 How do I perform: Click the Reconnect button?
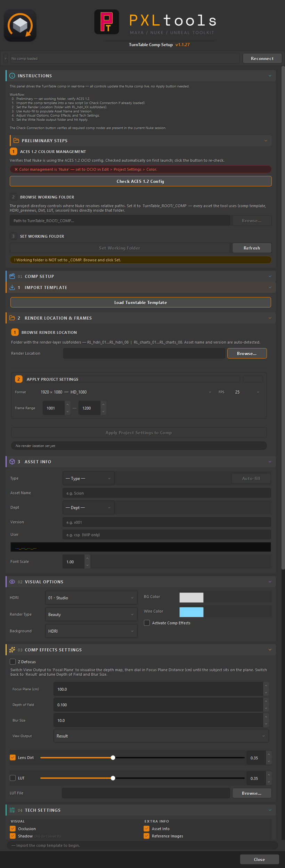[262, 58]
